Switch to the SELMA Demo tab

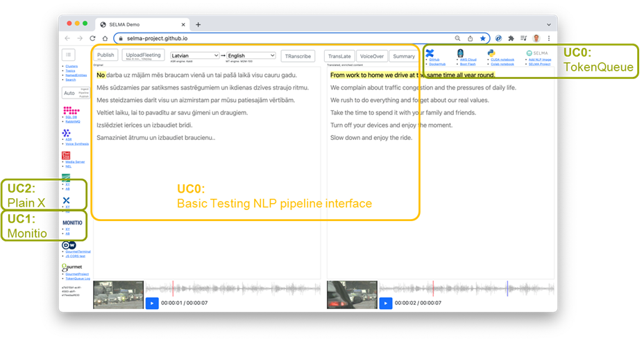142,25
